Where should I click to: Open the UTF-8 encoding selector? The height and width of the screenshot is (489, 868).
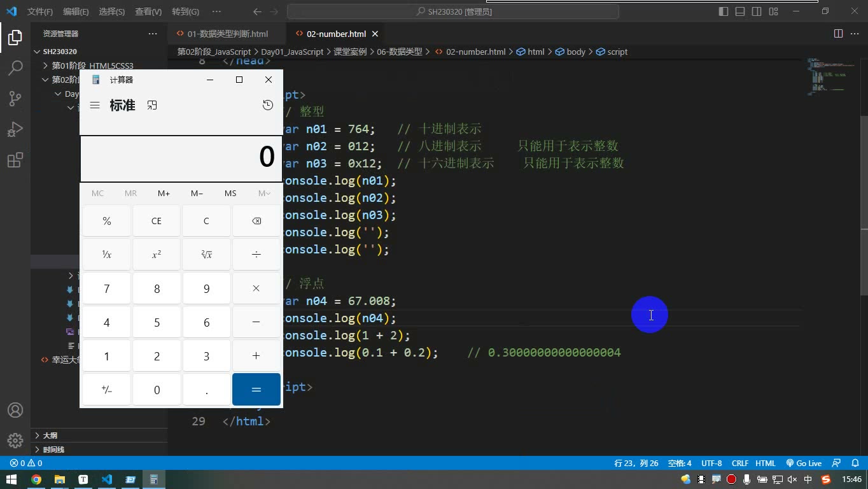coord(711,463)
